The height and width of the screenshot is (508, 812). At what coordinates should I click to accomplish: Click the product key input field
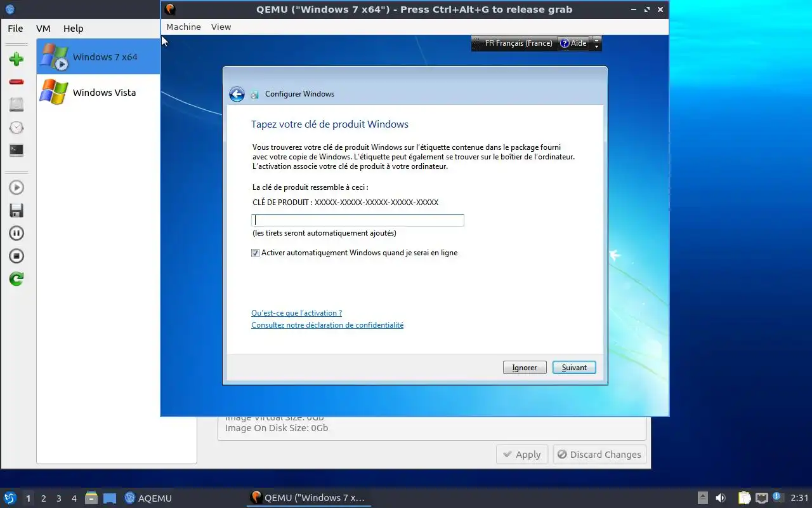coord(358,220)
